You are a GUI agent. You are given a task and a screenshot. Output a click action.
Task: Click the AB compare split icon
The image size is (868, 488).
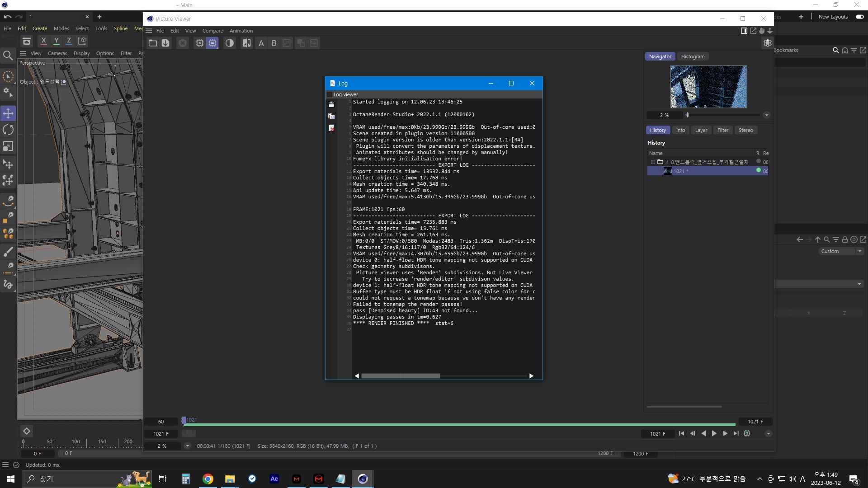click(x=247, y=43)
